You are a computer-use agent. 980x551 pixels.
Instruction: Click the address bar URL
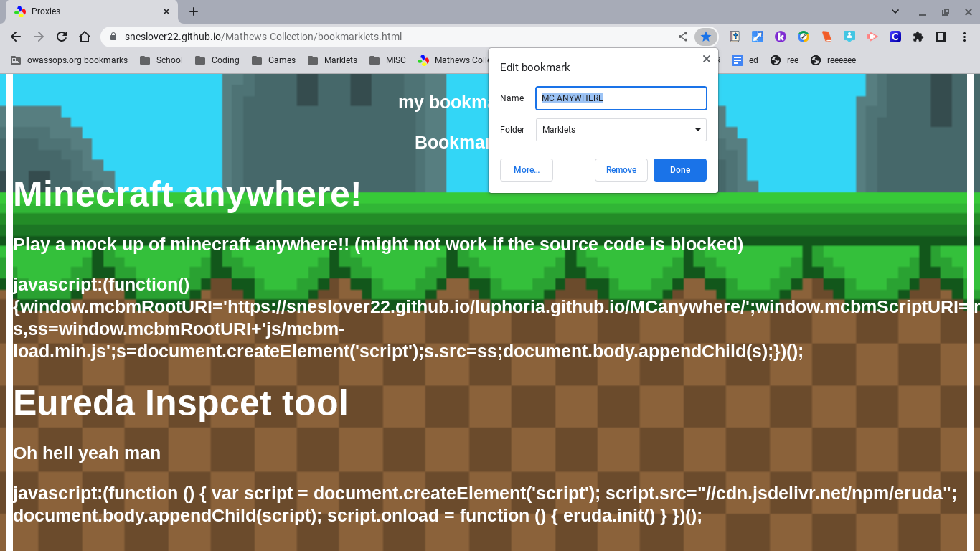pos(263,37)
